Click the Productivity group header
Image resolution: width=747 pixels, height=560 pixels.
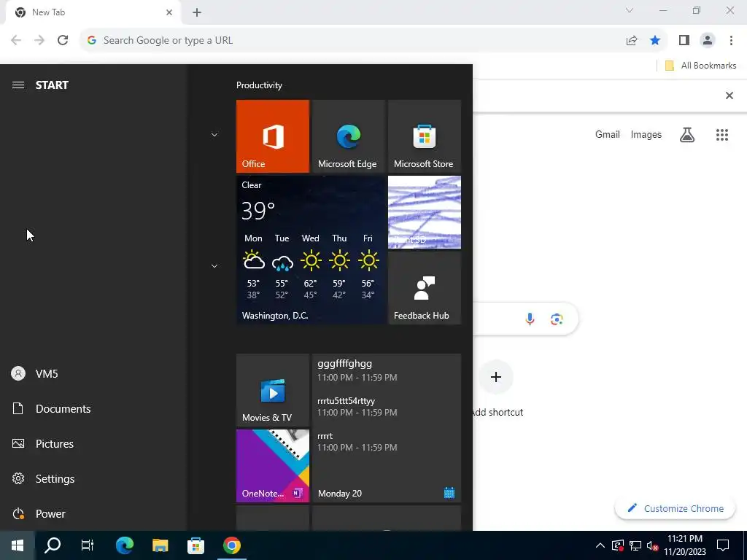[259, 85]
